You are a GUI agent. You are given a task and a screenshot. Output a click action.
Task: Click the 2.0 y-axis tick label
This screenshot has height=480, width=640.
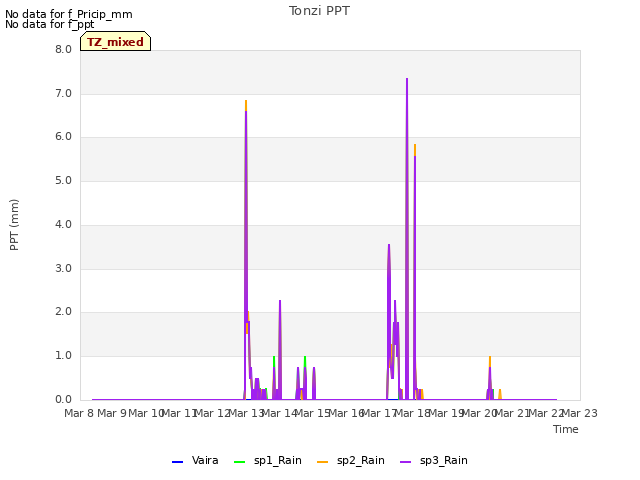click(x=64, y=312)
